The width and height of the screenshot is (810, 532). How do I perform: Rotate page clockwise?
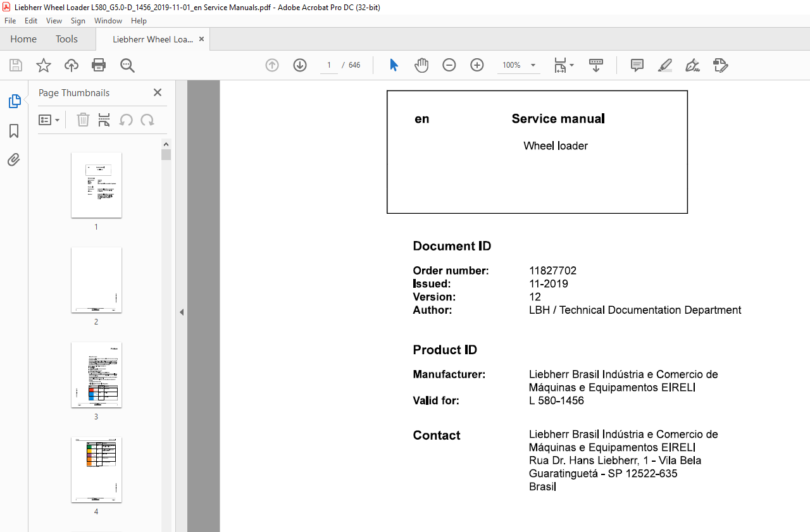pyautogui.click(x=147, y=120)
